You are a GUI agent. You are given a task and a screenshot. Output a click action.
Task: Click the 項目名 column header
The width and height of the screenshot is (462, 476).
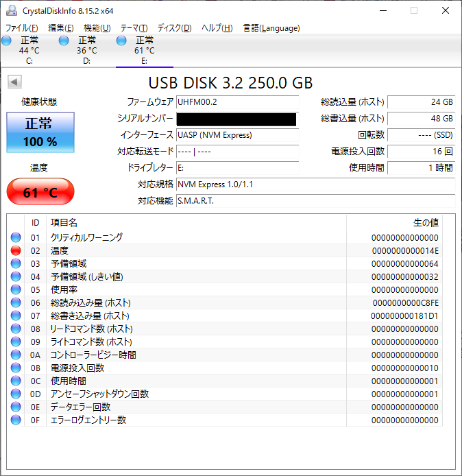click(196, 223)
